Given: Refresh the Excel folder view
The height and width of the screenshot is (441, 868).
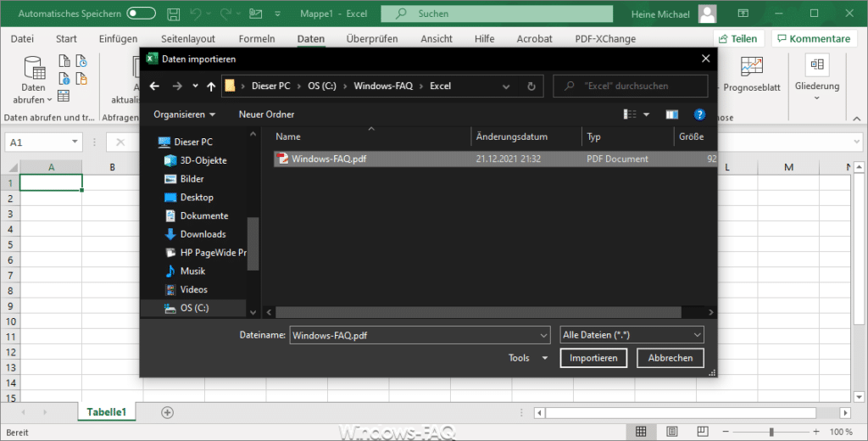Looking at the screenshot, I should point(531,86).
